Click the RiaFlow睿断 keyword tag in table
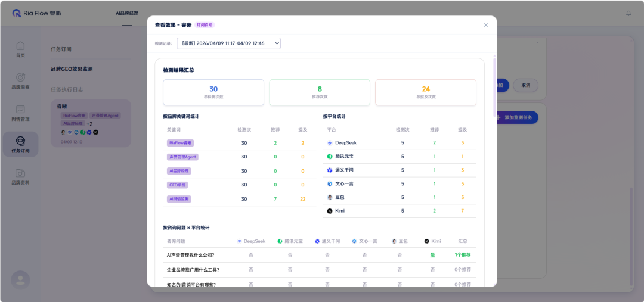Image resolution: width=644 pixels, height=302 pixels. click(x=180, y=143)
